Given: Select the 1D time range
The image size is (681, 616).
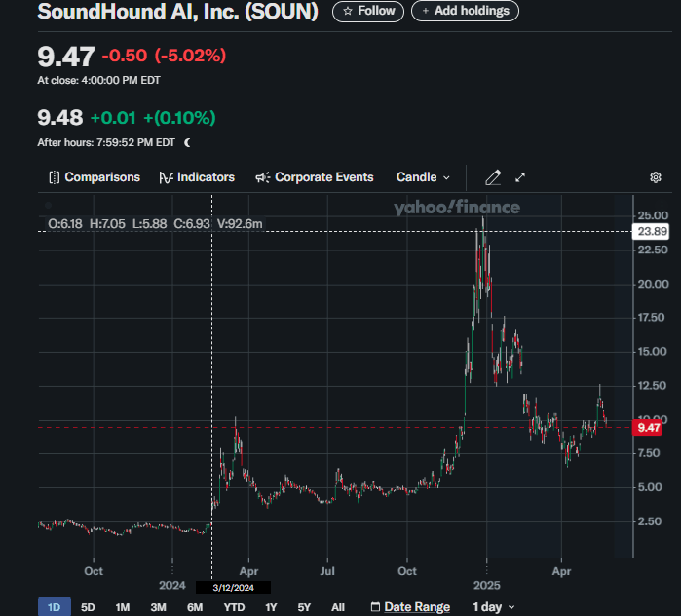Looking at the screenshot, I should tap(55, 607).
